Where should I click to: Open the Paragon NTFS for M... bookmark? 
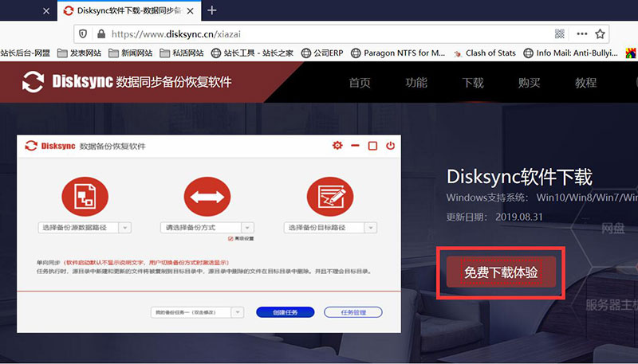coord(398,53)
